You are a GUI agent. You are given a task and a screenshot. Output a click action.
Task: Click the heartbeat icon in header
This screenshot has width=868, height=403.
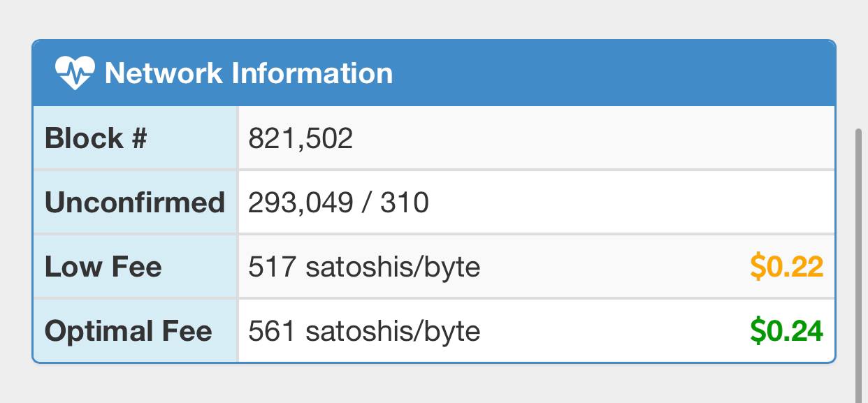coord(74,73)
